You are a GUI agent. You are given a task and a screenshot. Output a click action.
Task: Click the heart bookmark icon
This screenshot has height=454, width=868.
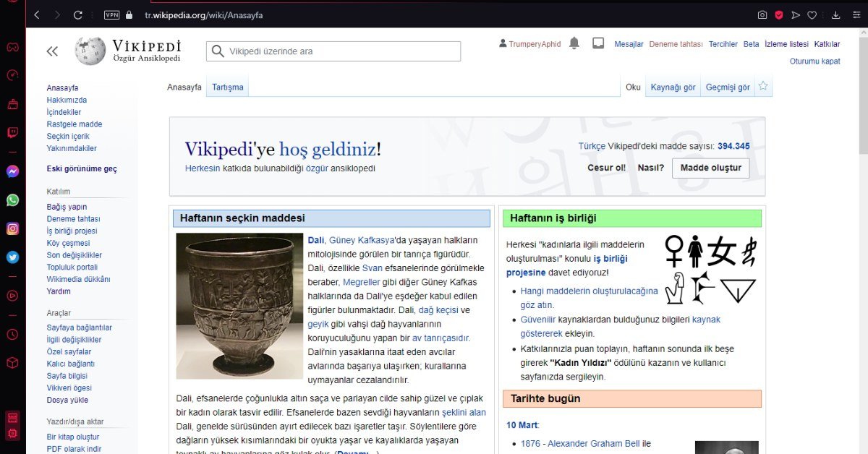coord(812,14)
